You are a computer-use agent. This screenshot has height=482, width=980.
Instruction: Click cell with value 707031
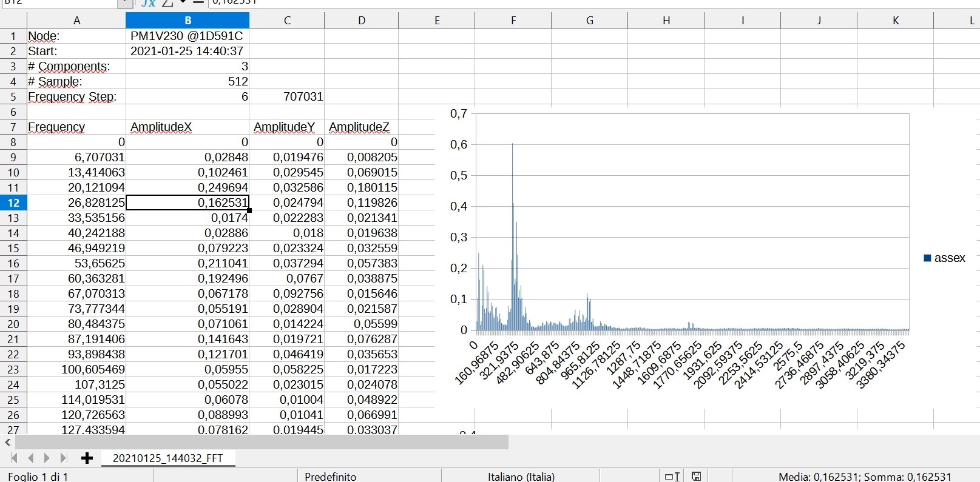[287, 96]
